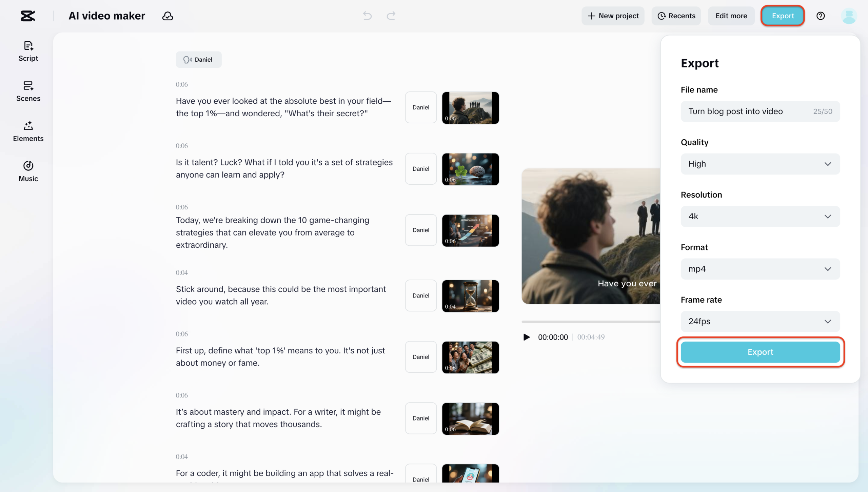Viewport: 868px width, 492px height.
Task: Open the Scenes panel in sidebar
Action: point(28,91)
